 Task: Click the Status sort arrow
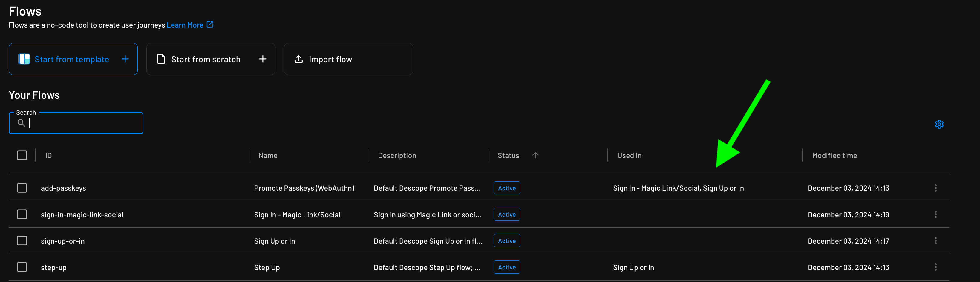536,155
